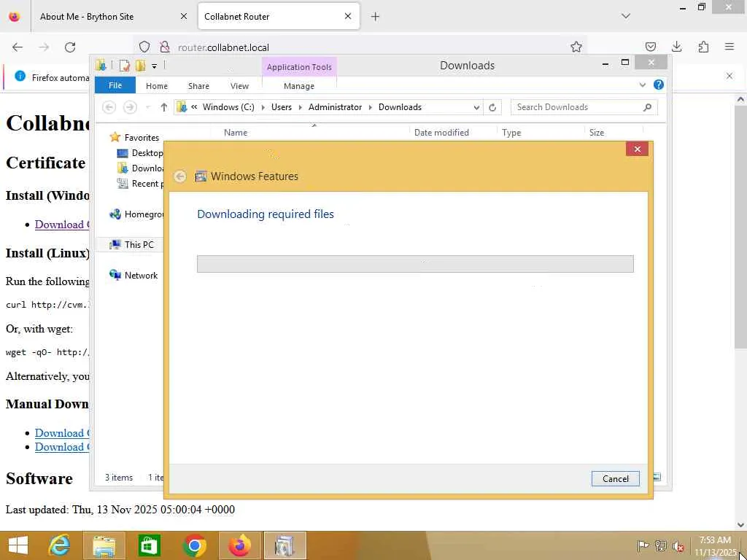
Task: Click the Firefox tracking protection shield icon
Action: (144, 47)
